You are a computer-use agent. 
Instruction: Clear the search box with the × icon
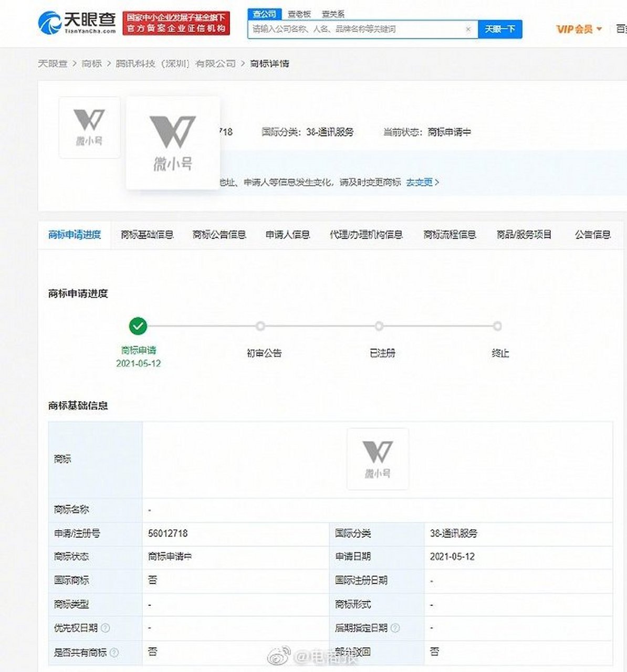(468, 29)
